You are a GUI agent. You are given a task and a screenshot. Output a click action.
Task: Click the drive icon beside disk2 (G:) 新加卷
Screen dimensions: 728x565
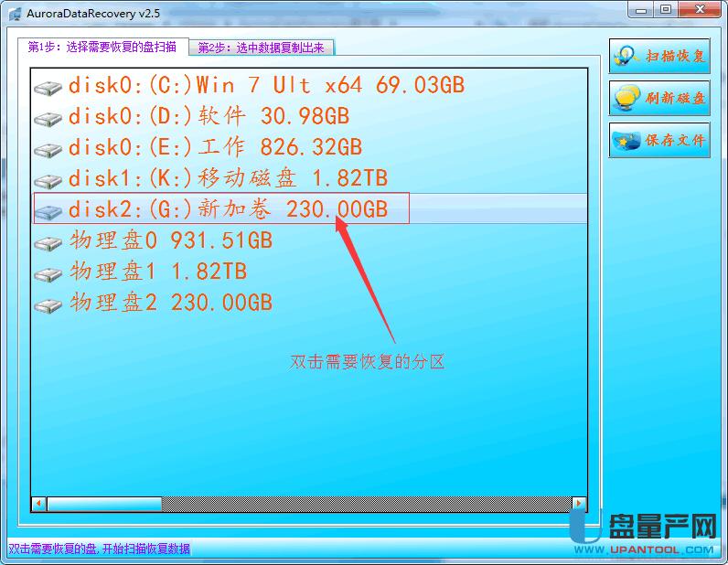48,211
